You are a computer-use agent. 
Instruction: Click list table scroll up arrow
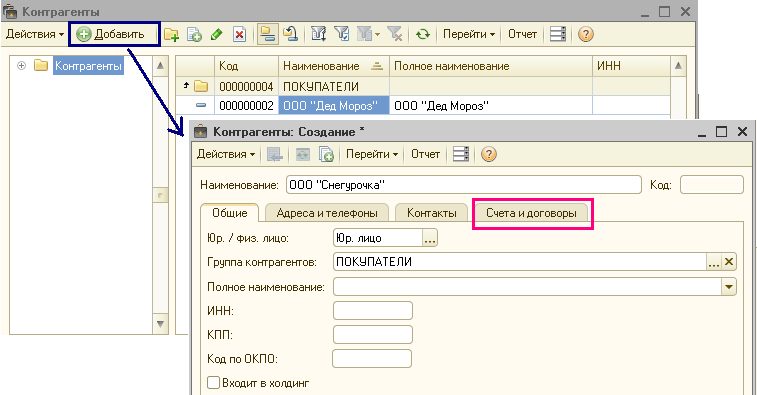(678, 66)
